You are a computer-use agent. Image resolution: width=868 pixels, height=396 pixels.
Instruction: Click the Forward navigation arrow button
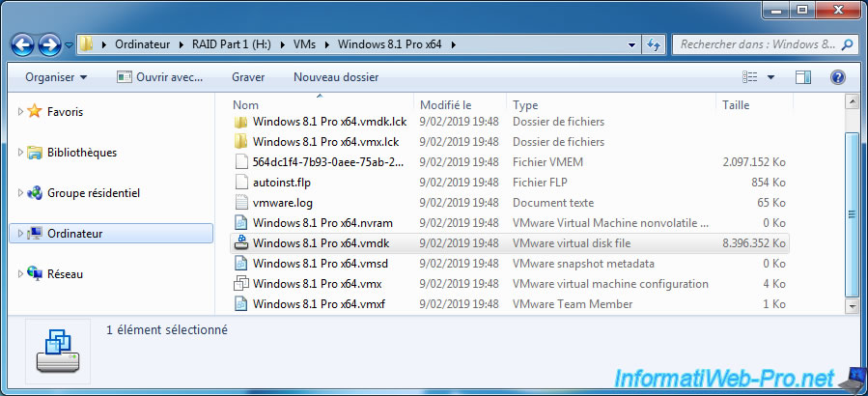49,44
